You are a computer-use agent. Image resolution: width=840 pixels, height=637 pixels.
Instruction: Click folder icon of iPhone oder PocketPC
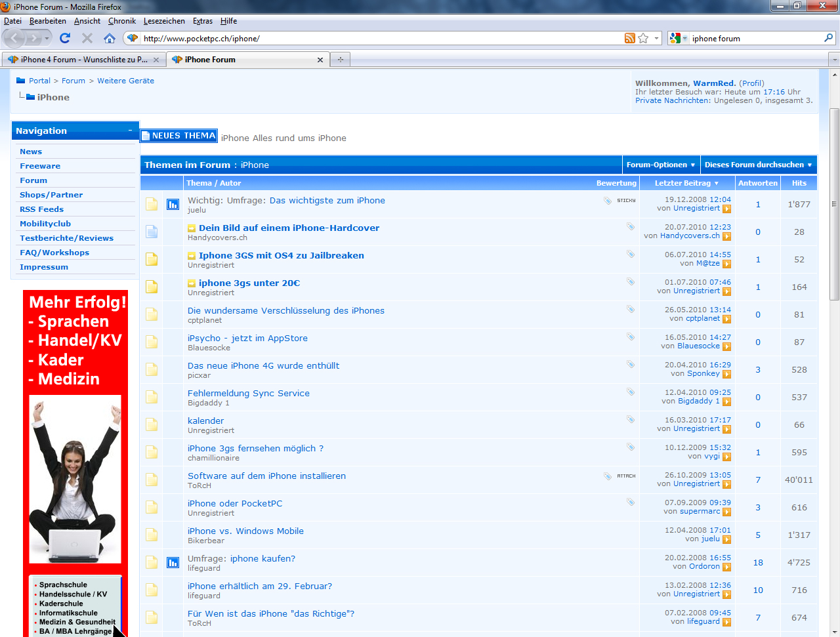pyautogui.click(x=152, y=507)
